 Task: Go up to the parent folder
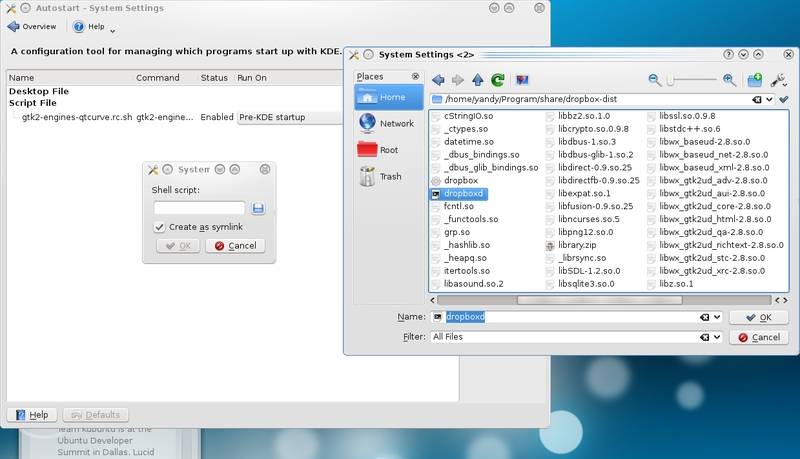(x=477, y=79)
